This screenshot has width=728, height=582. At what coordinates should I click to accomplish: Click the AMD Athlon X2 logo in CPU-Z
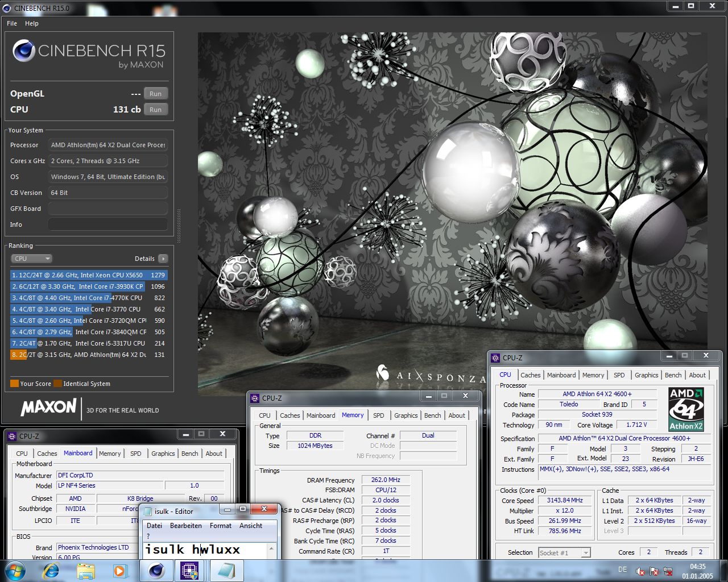point(686,409)
